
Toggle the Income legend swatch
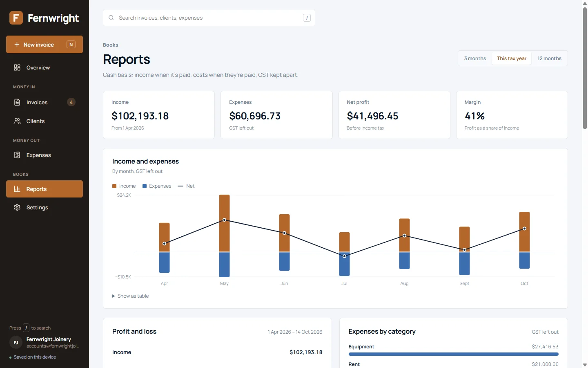[114, 186]
